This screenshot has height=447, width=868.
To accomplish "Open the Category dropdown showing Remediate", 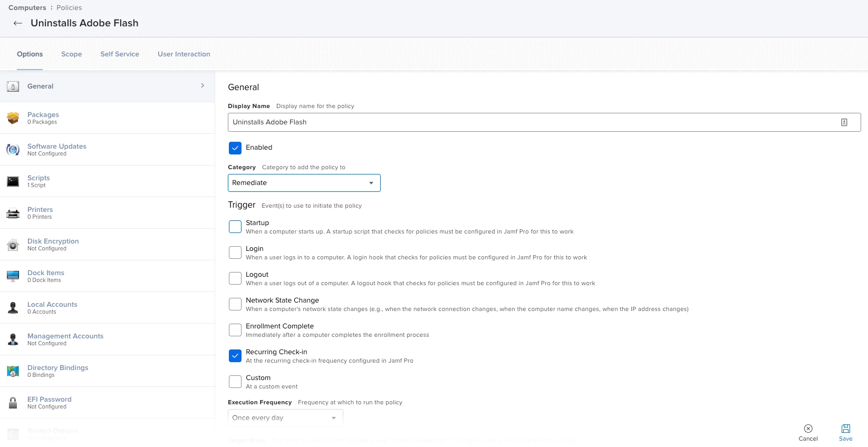I will (304, 183).
